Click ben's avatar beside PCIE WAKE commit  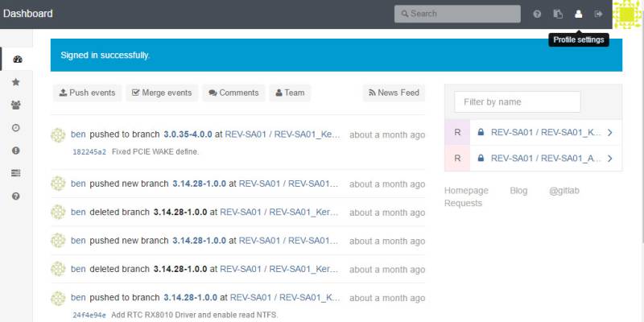[x=58, y=135]
